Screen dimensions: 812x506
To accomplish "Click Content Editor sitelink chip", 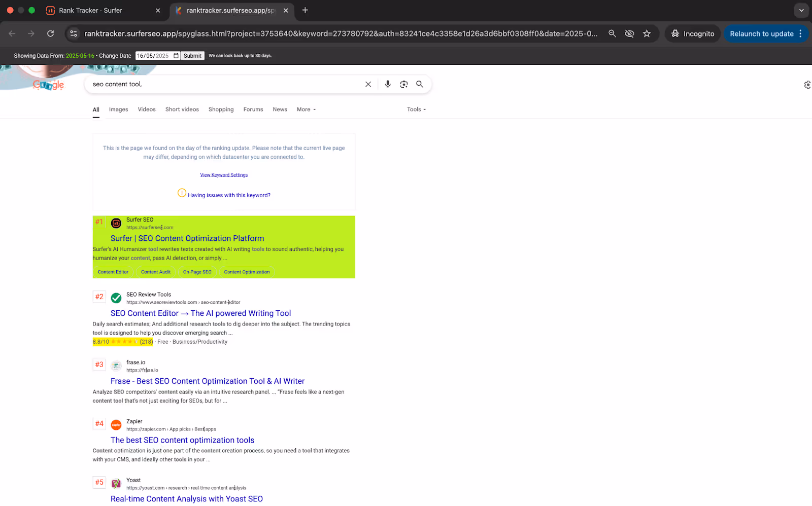I will (113, 272).
